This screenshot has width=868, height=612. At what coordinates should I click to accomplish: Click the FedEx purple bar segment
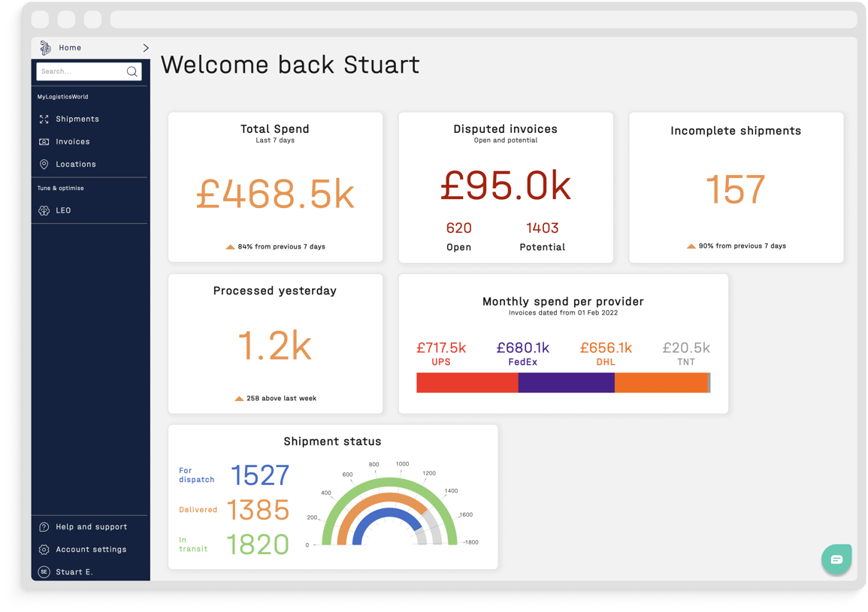566,383
